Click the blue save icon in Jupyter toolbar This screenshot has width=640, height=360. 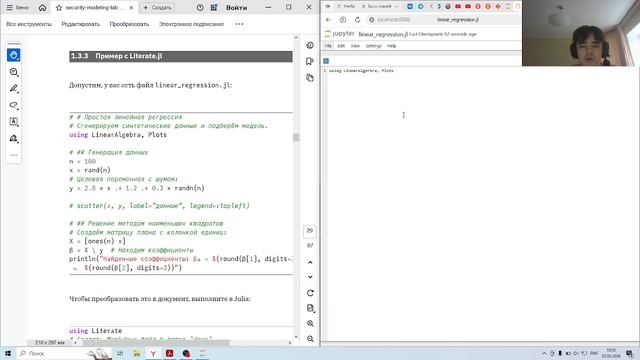click(x=326, y=61)
